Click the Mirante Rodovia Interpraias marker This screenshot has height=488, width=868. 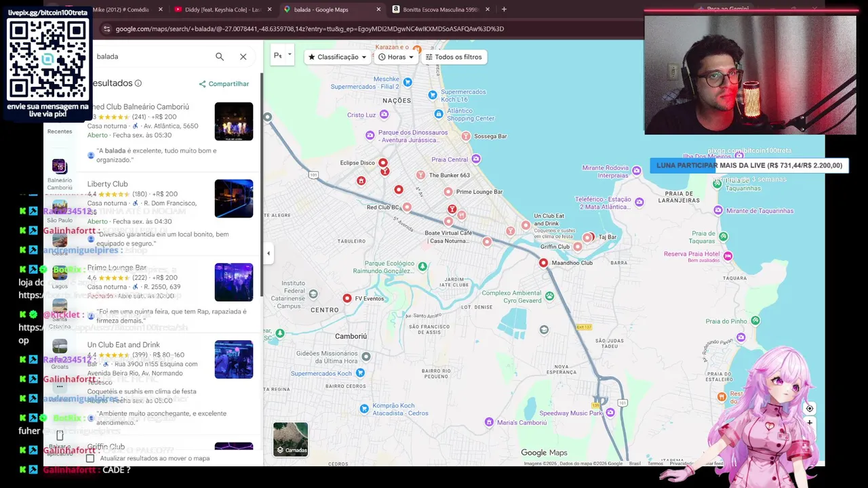pyautogui.click(x=636, y=171)
